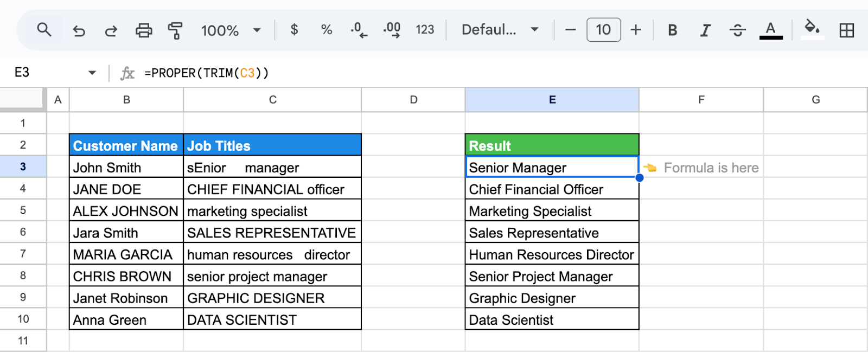Select result cell Senior Project Manager
The image size is (868, 352).
pyautogui.click(x=552, y=276)
